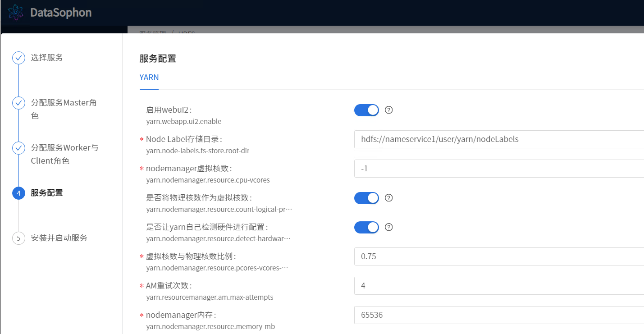Image resolution: width=644 pixels, height=334 pixels.
Task: Click the nodemanager虚拟核数 label
Action: coord(189,169)
